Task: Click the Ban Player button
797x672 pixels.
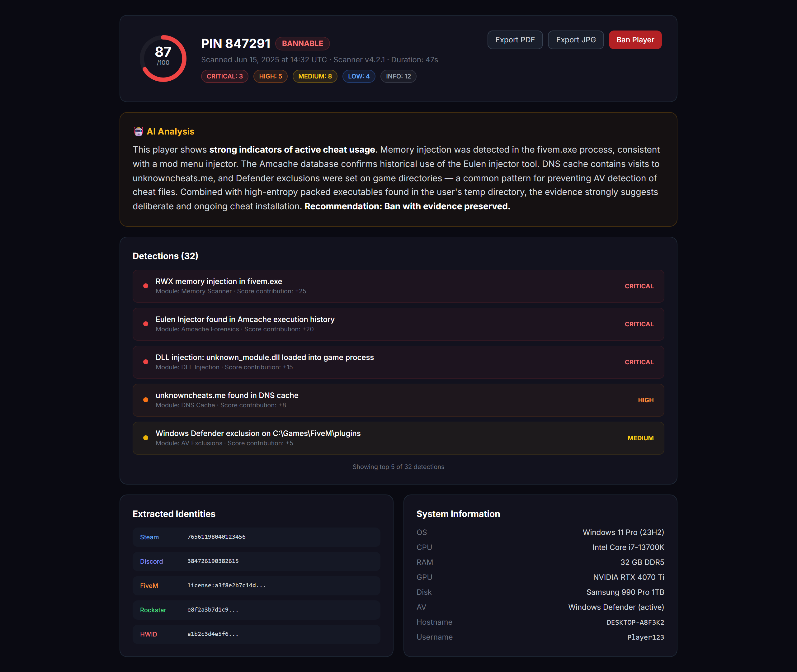Action: [634, 40]
